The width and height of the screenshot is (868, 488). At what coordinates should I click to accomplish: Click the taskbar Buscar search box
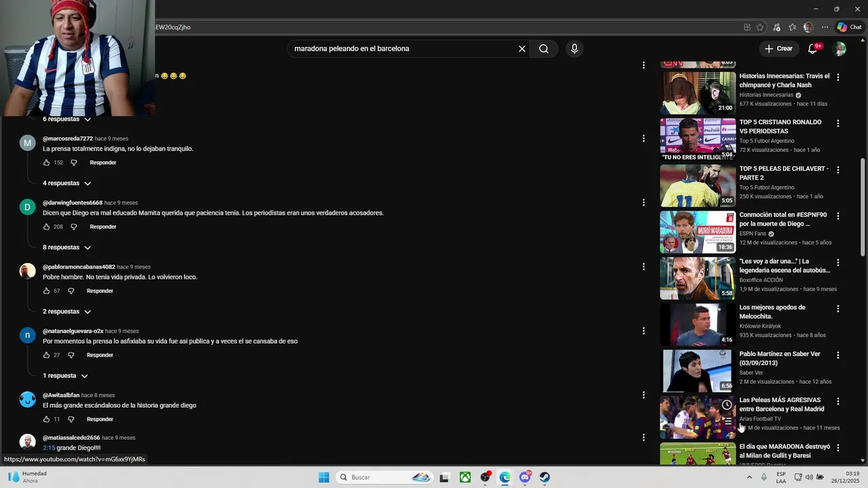point(384,477)
